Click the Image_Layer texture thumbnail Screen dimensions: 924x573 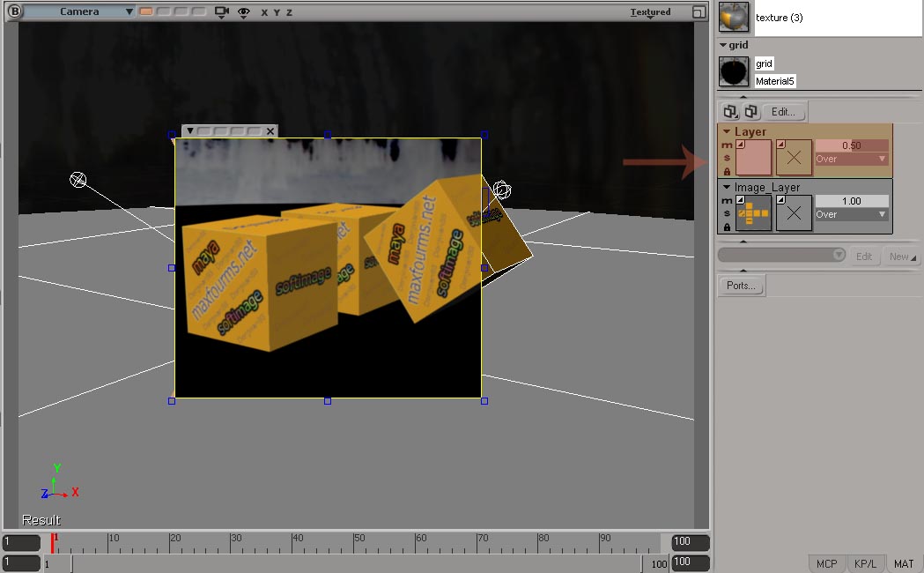point(753,212)
